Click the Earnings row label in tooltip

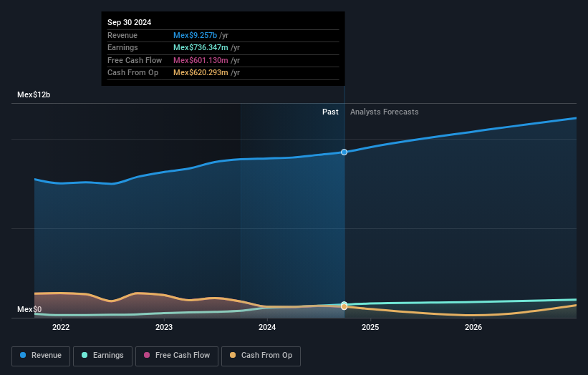[122, 47]
